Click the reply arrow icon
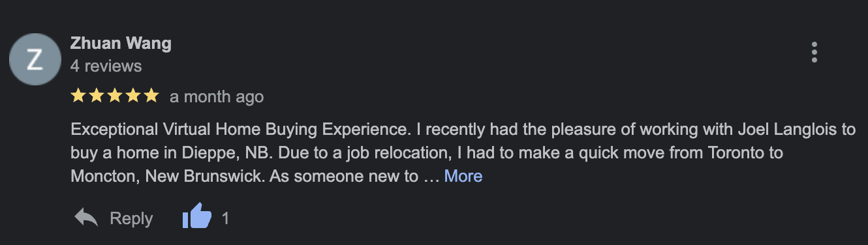 click(x=85, y=218)
